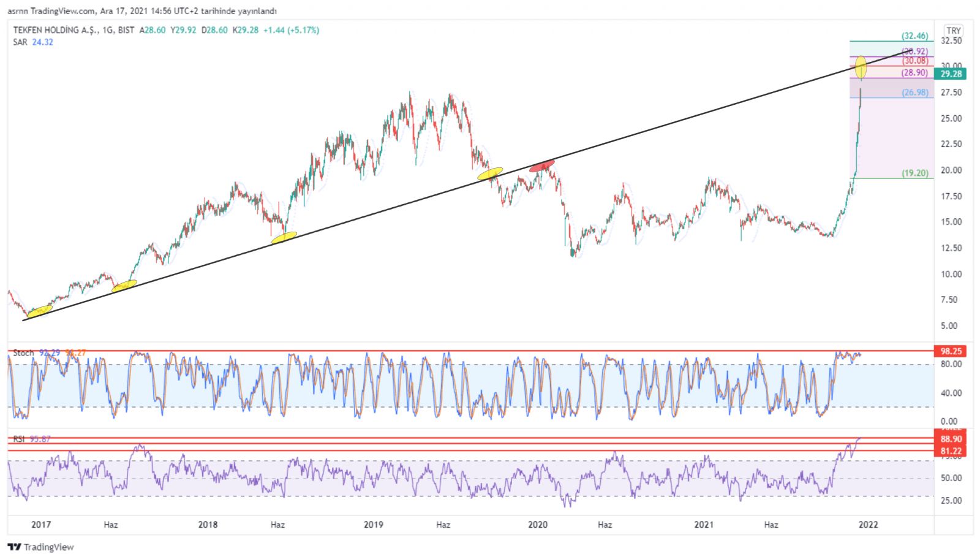Click the 25.00 value on the main price axis
Screen dimensions: 980x559
tap(951, 118)
